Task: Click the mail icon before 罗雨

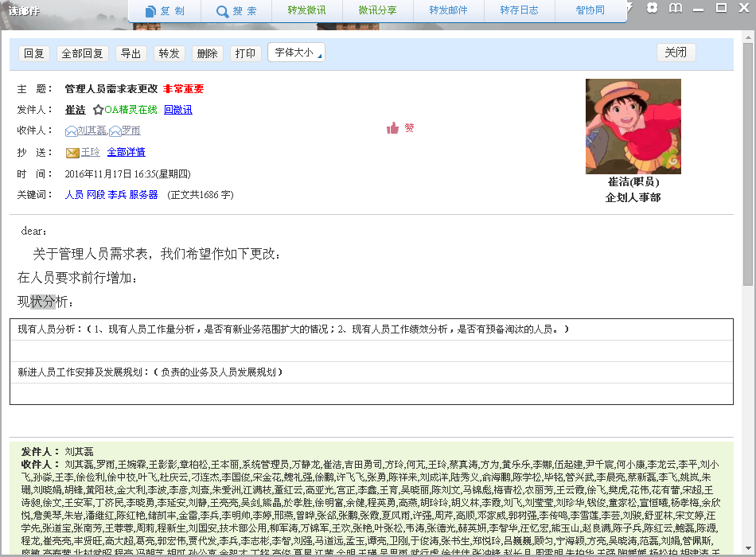Action: click(x=115, y=131)
